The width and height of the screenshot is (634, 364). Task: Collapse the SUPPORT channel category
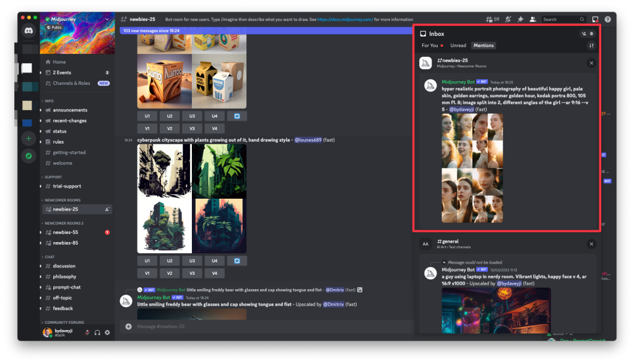click(52, 177)
